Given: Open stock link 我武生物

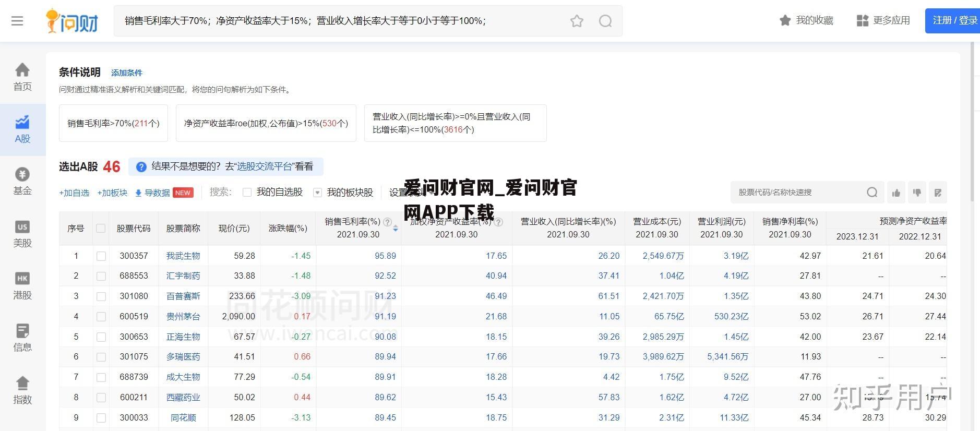Looking at the screenshot, I should tap(183, 256).
